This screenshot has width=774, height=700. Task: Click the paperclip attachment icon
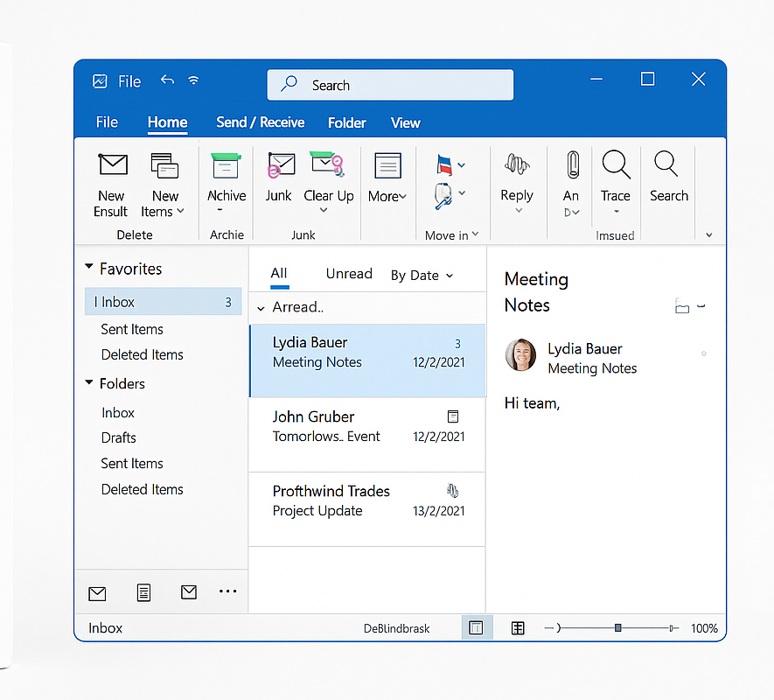click(572, 165)
